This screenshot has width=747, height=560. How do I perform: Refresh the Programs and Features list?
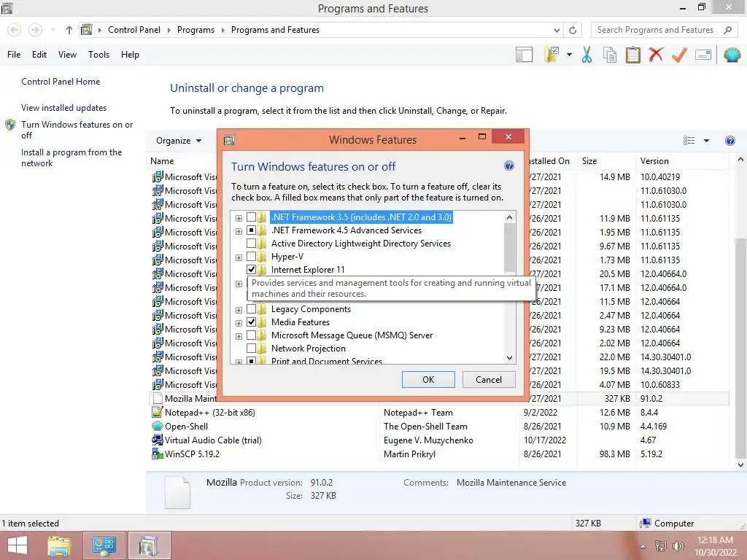[x=573, y=30]
